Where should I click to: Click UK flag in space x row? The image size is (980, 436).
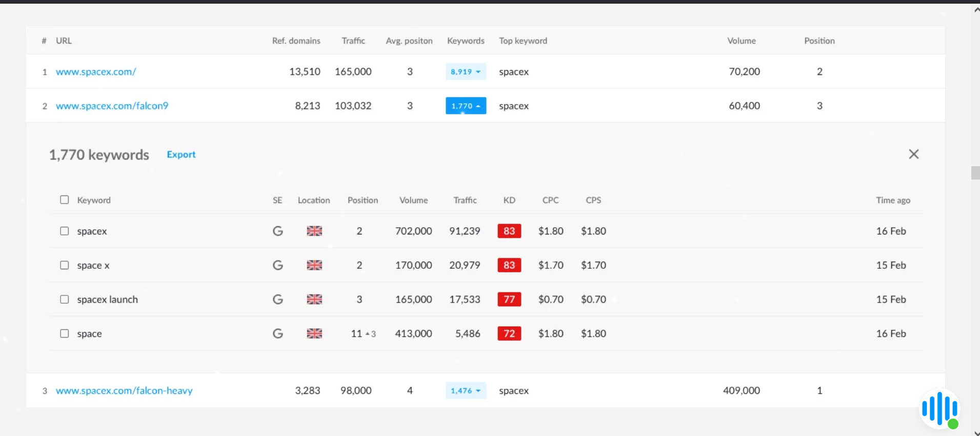pos(314,265)
